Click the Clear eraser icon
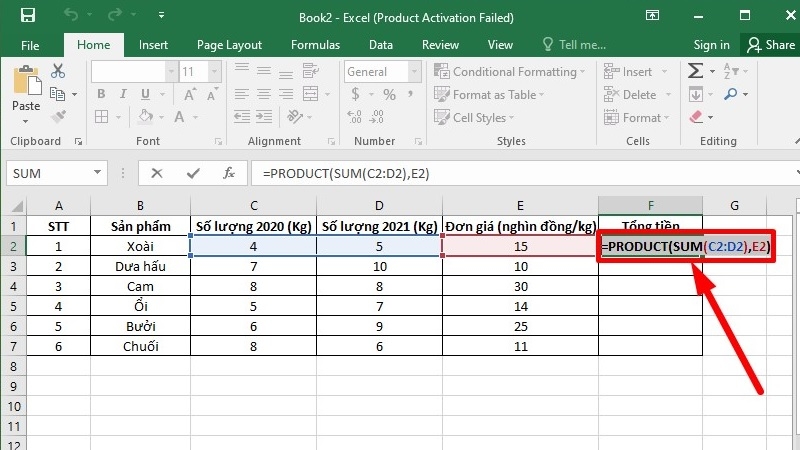 (696, 117)
